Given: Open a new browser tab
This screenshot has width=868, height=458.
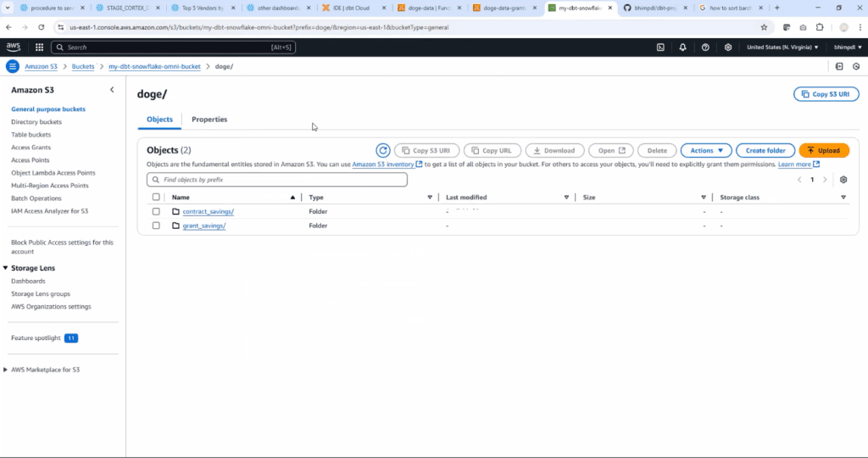Looking at the screenshot, I should point(777,8).
